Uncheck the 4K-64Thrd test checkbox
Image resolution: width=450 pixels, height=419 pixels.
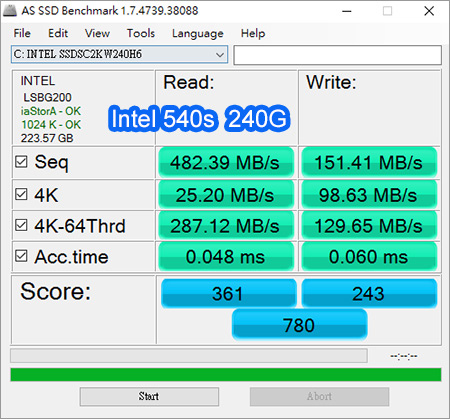click(21, 225)
